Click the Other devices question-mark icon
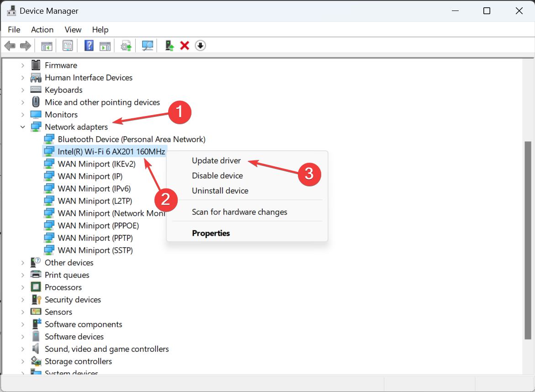Image resolution: width=535 pixels, height=392 pixels. point(36,262)
